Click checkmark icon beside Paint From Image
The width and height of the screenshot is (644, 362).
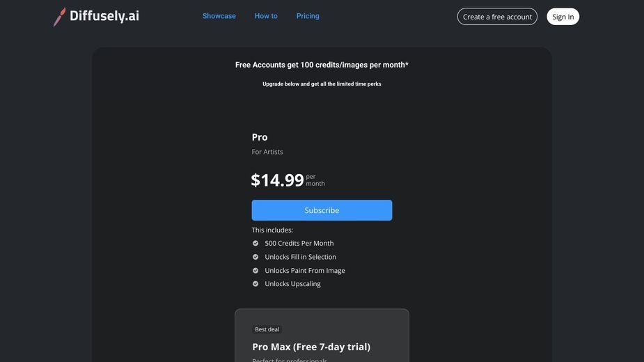click(x=256, y=270)
